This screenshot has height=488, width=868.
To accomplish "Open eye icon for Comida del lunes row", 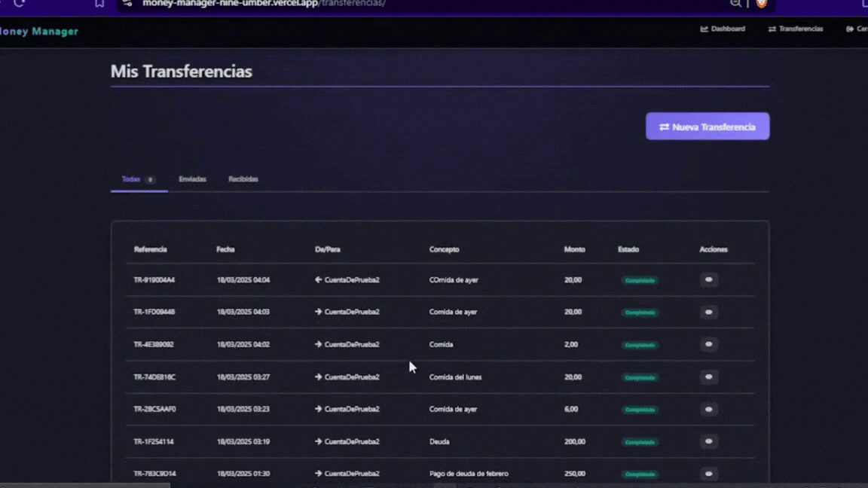I will [708, 377].
